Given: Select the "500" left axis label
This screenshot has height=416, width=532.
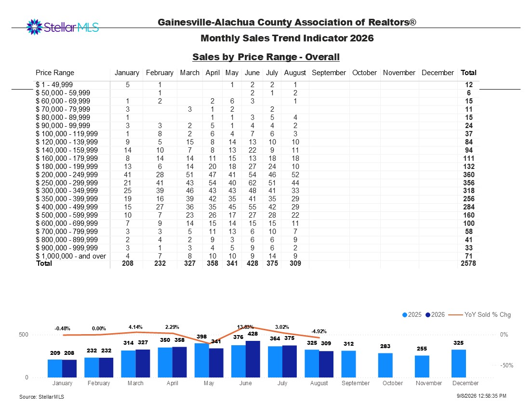Looking at the screenshot, I should click(24, 335).
